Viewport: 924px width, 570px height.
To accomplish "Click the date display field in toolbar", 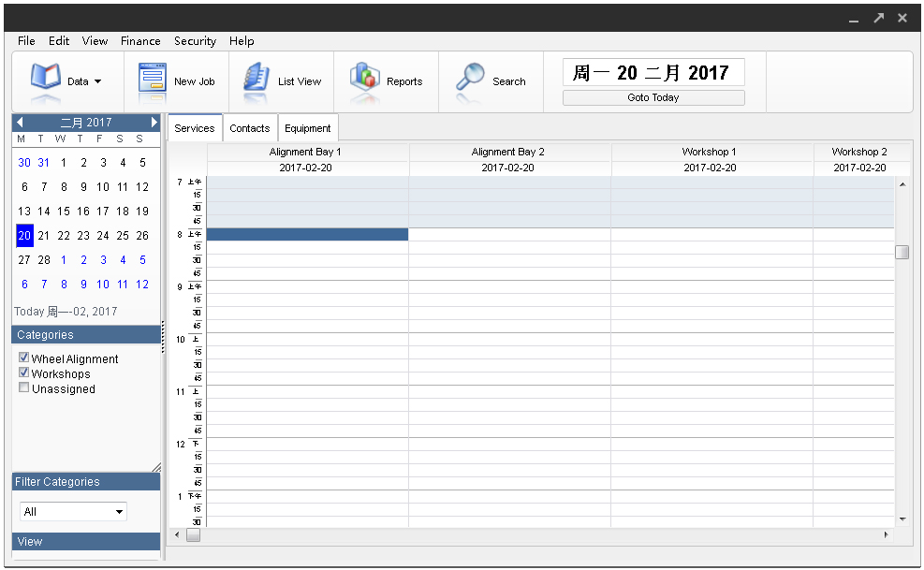I will (x=653, y=72).
